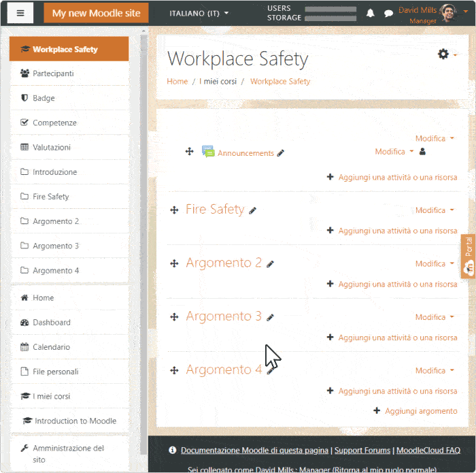Open the Italiano (IT) language dropdown

[x=199, y=13]
